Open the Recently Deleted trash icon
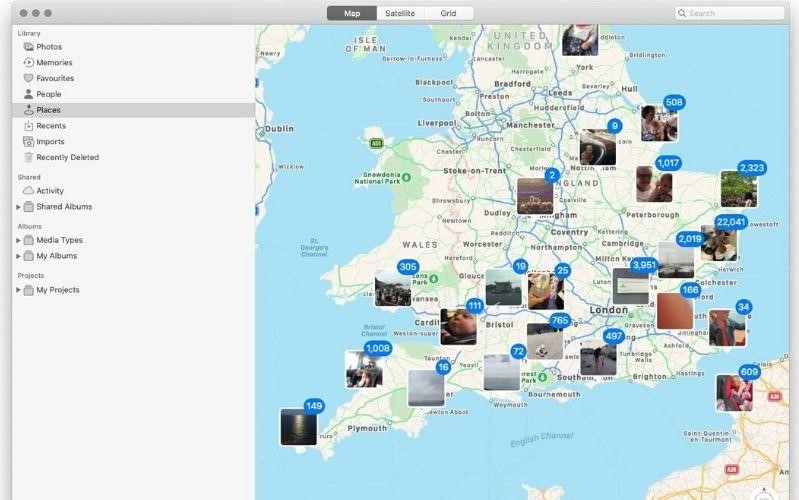This screenshot has width=799, height=500. click(29, 157)
